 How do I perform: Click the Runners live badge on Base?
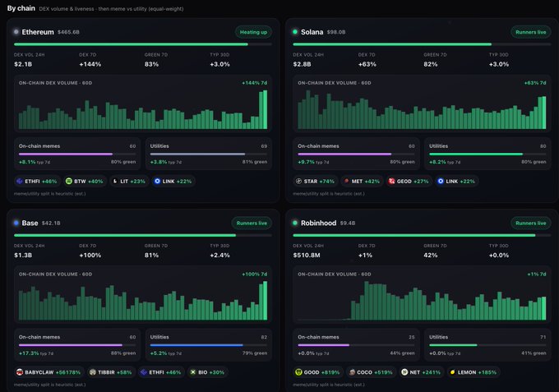pos(252,223)
